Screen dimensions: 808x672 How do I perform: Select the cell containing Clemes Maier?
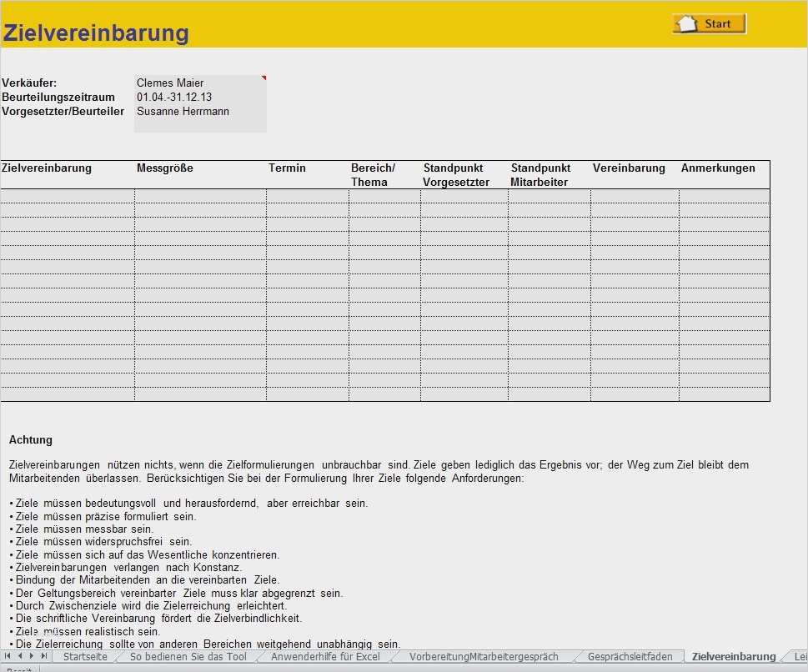pos(200,83)
